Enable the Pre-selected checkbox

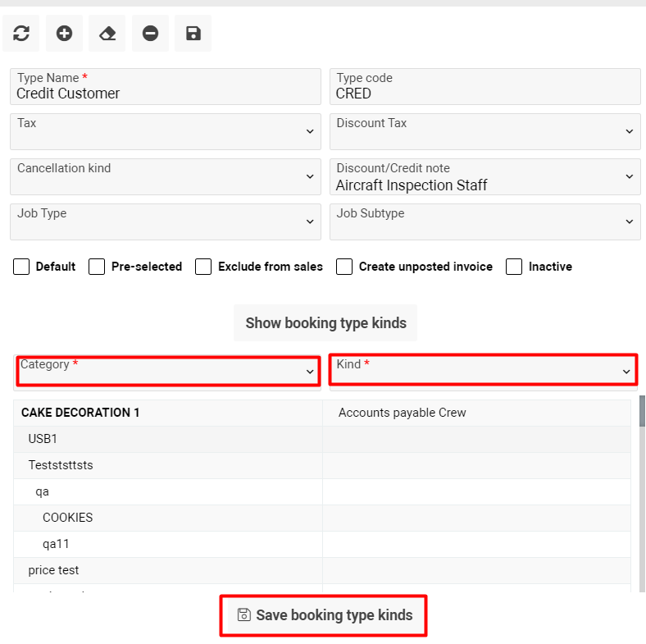click(x=97, y=267)
